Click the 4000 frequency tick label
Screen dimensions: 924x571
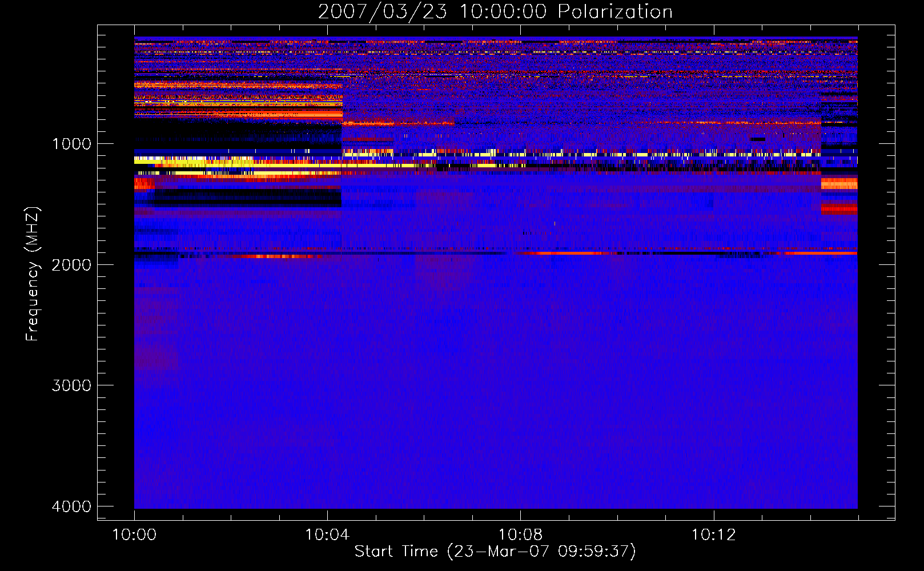(x=71, y=506)
